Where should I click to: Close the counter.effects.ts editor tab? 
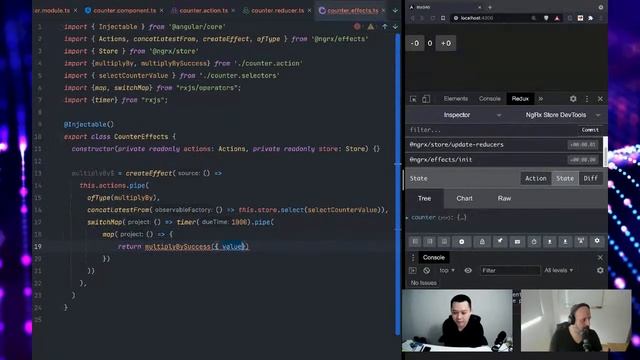tap(384, 11)
